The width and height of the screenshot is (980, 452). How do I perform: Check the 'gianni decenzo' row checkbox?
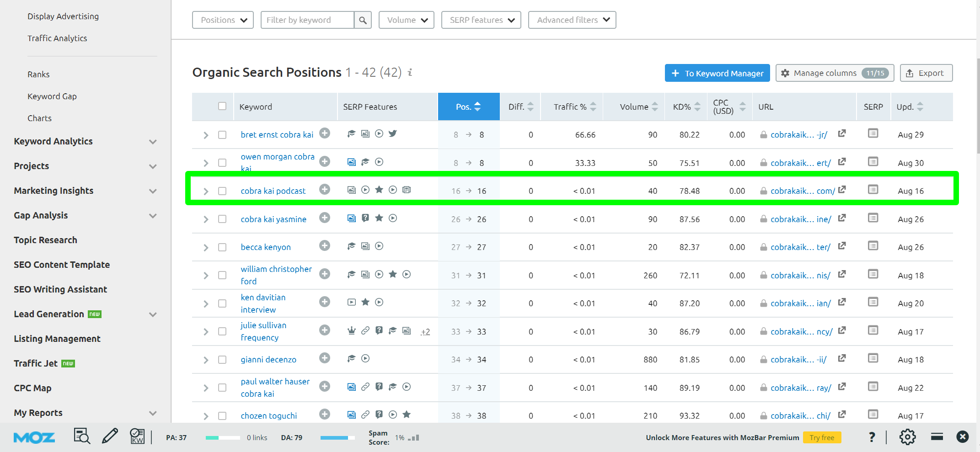click(x=222, y=360)
